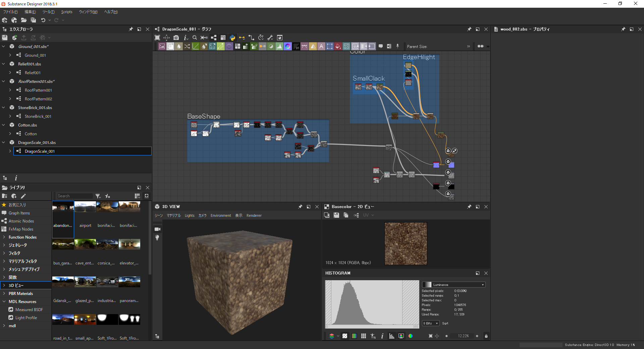
Task: Undo with the undo arrow icon
Action: click(43, 20)
